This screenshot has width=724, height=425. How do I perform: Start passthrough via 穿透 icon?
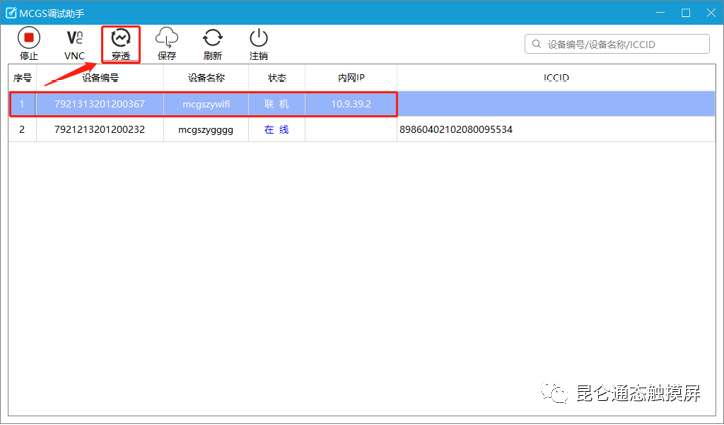(x=121, y=38)
